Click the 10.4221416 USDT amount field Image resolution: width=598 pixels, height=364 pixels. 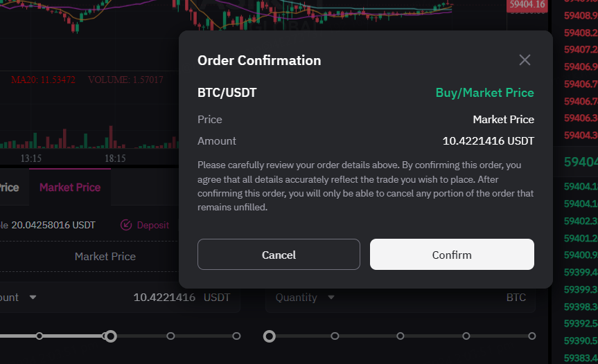click(x=120, y=298)
